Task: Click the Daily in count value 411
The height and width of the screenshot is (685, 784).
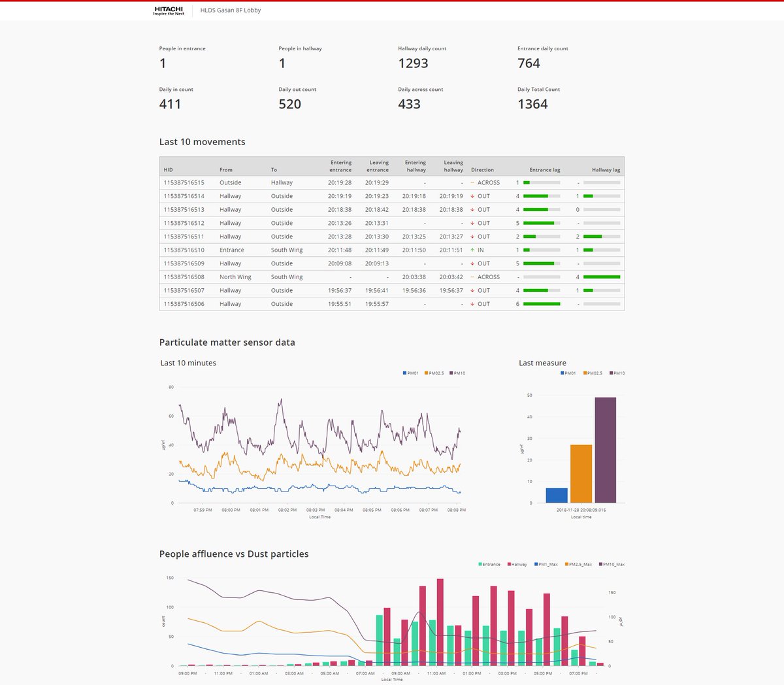Action: tap(170, 104)
